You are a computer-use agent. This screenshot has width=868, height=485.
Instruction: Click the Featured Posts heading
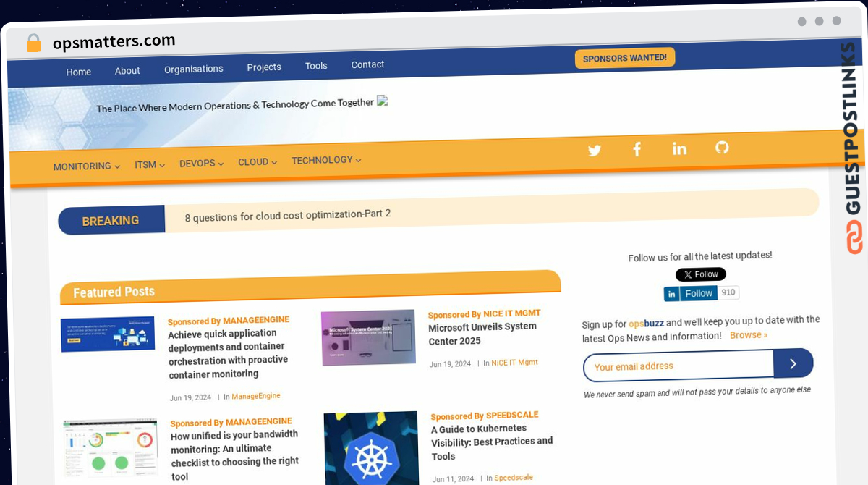pyautogui.click(x=114, y=292)
